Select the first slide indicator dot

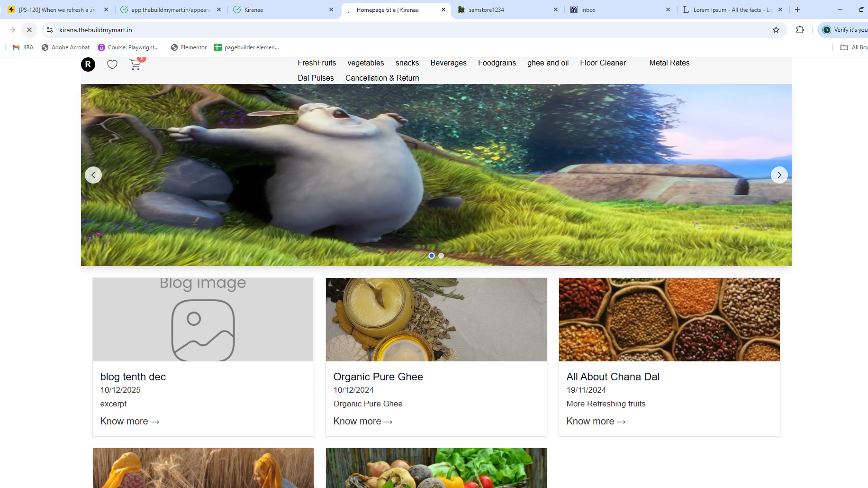click(432, 256)
